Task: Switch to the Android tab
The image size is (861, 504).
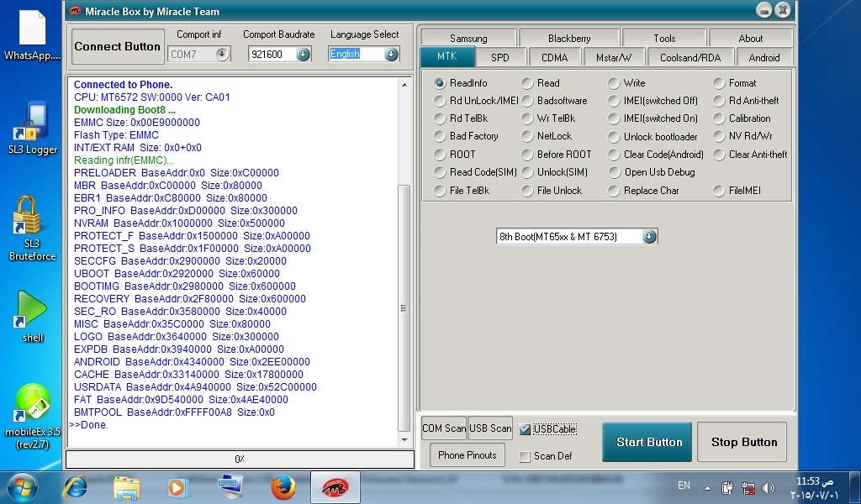Action: tap(763, 58)
